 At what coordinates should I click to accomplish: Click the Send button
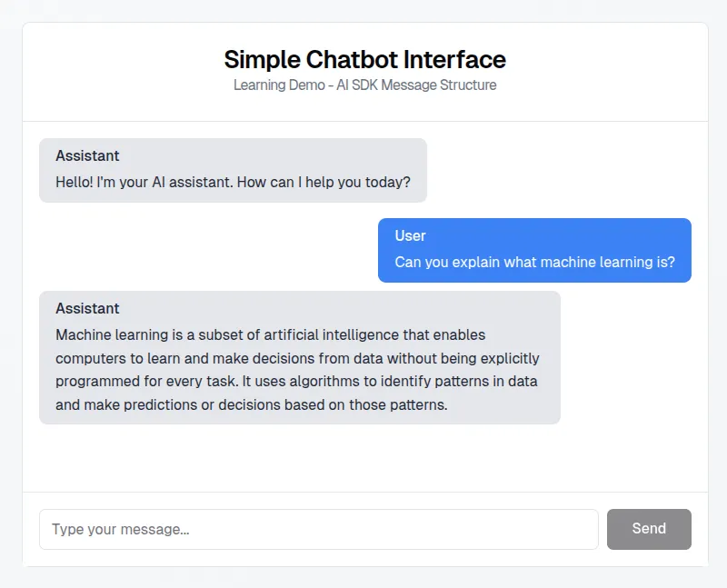(x=649, y=529)
